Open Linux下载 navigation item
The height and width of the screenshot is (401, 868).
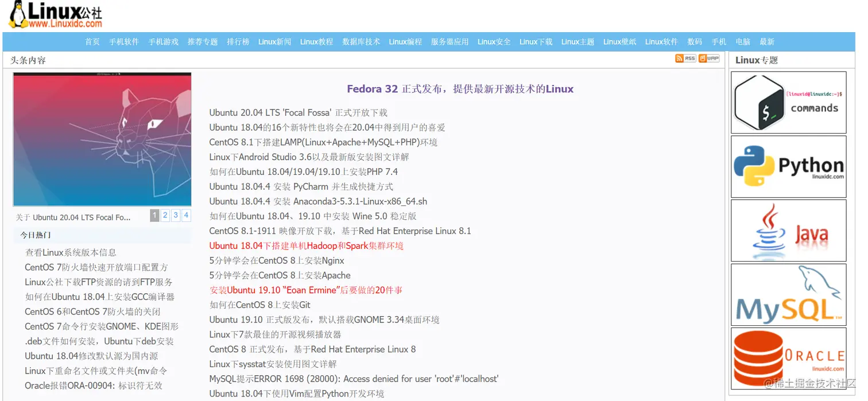[x=536, y=42]
